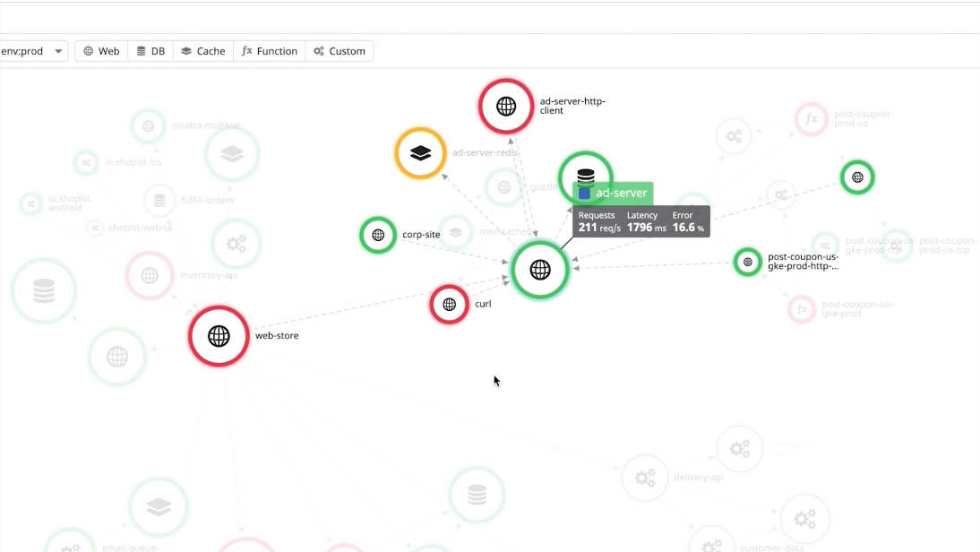
Task: Select the curl service node
Action: click(450, 305)
